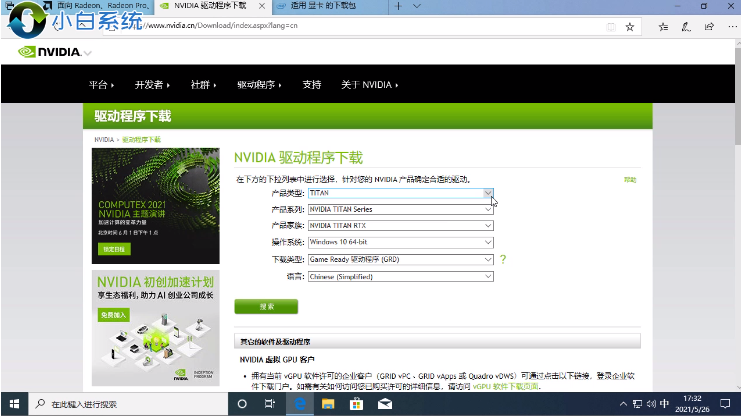741x416 pixels.
Task: Click the 免费加入 button
Action: (x=113, y=315)
